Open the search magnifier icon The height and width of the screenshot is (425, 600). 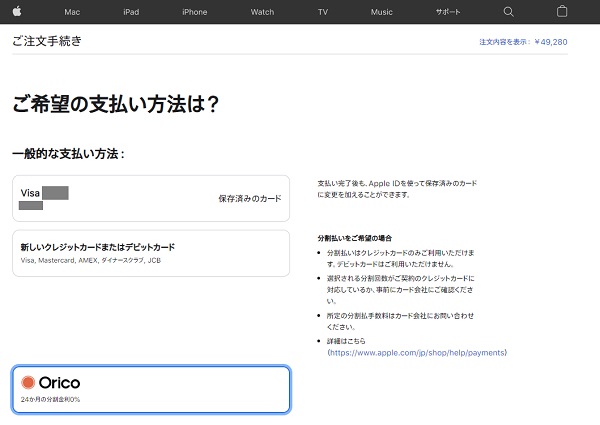point(508,12)
